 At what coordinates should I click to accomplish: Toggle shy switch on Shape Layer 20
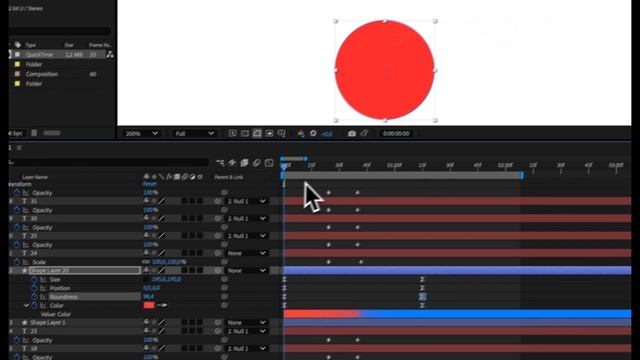146,270
